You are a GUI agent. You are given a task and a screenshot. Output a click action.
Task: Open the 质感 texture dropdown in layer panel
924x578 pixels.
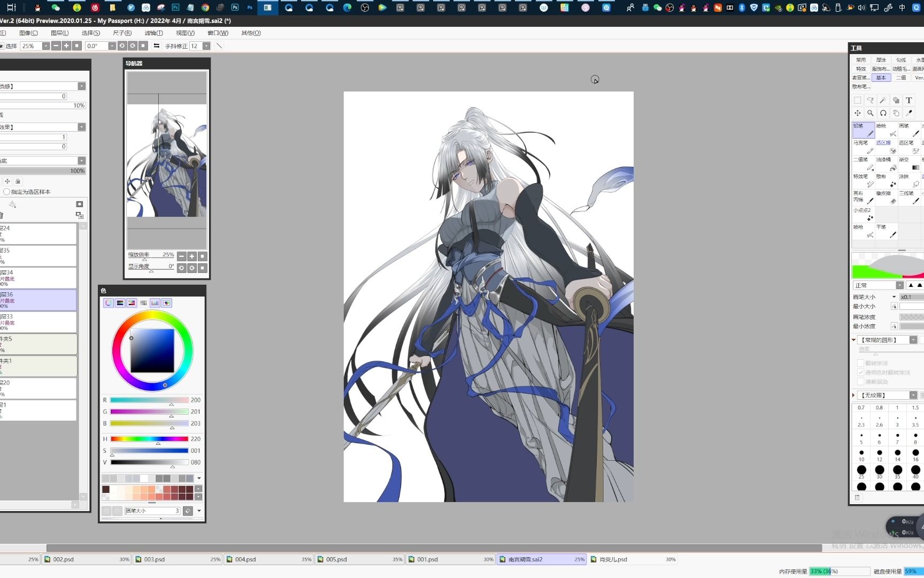pos(82,86)
